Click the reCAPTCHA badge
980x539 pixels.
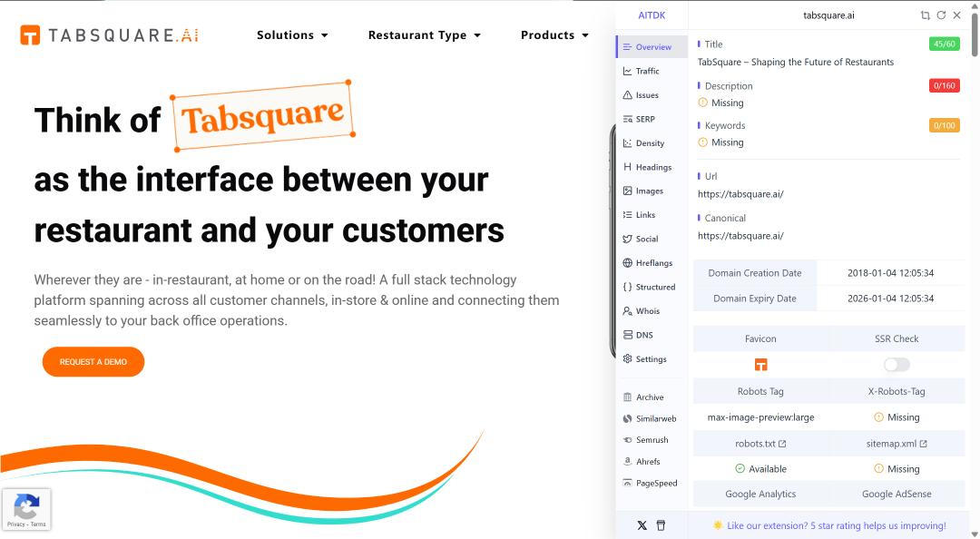pos(26,509)
